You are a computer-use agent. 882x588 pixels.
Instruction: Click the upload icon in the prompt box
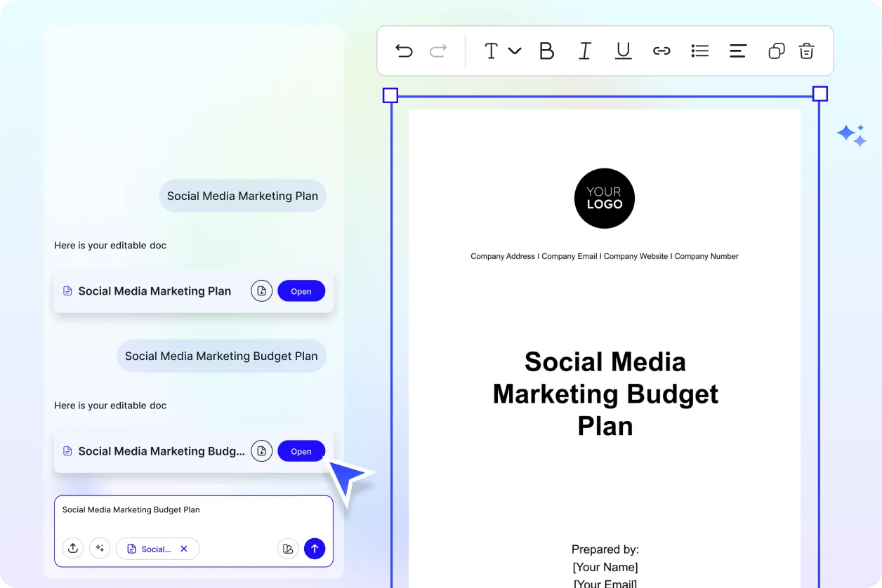click(x=73, y=549)
